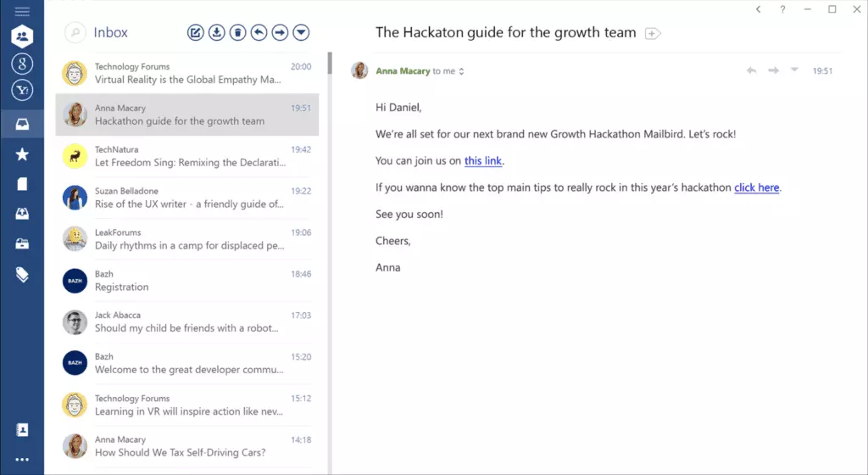Follow the 'click here' hyperlink
This screenshot has height=475, width=868.
coord(757,187)
